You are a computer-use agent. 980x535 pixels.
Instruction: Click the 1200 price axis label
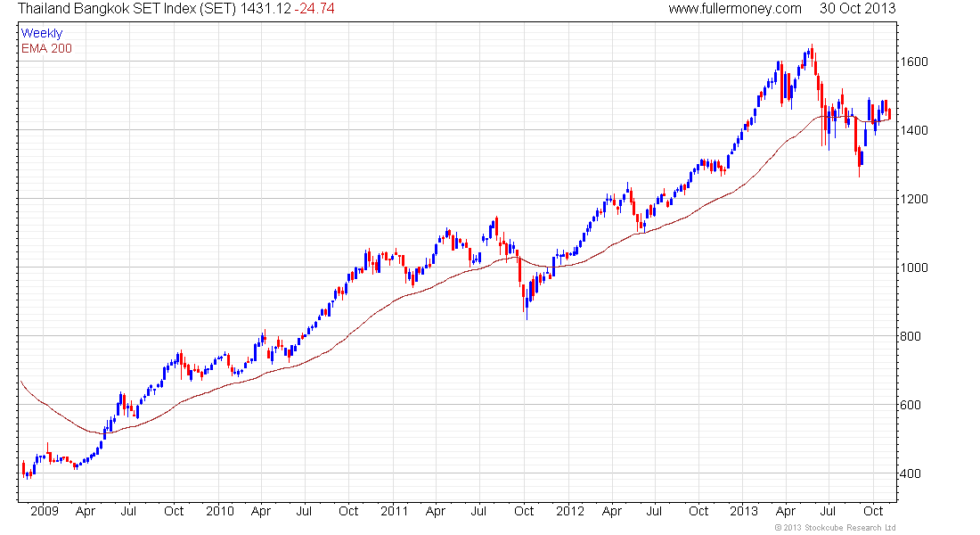[x=914, y=199]
